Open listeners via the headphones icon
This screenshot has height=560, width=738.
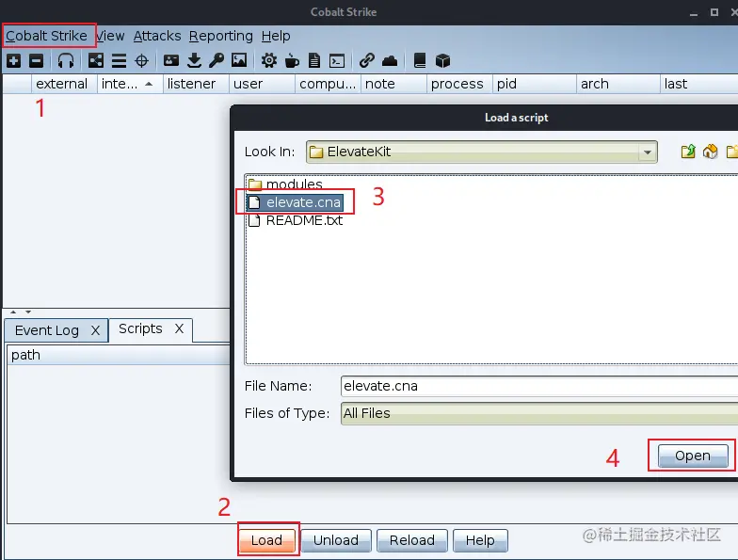[66, 60]
